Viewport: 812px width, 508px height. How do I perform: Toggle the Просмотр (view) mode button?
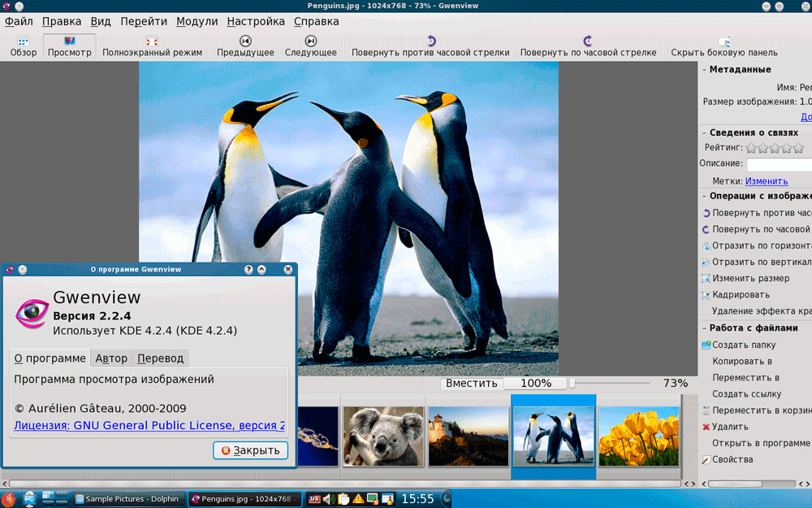70,46
